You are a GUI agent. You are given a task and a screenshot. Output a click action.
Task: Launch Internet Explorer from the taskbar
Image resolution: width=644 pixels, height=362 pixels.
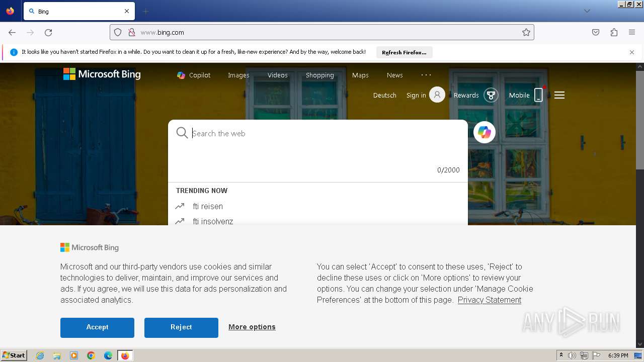coord(40,355)
